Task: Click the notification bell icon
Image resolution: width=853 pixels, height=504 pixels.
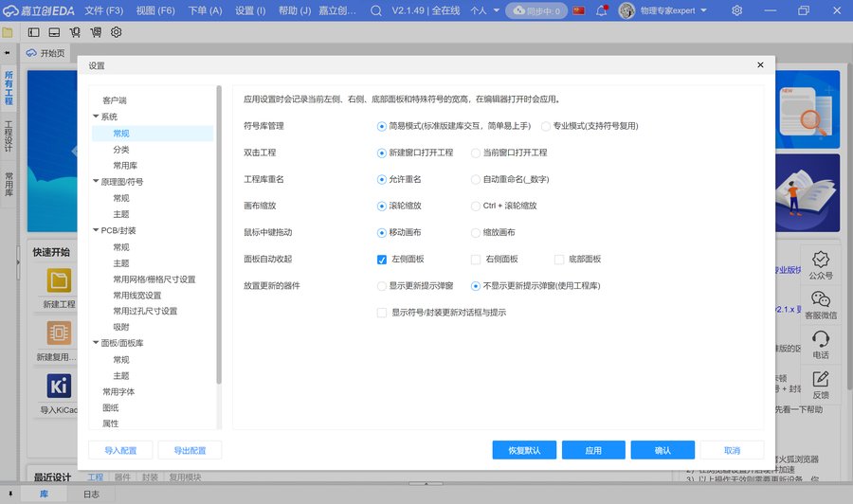Action: pos(602,10)
